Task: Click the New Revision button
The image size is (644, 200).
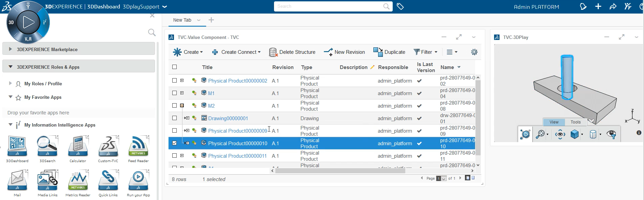Action: point(345,52)
